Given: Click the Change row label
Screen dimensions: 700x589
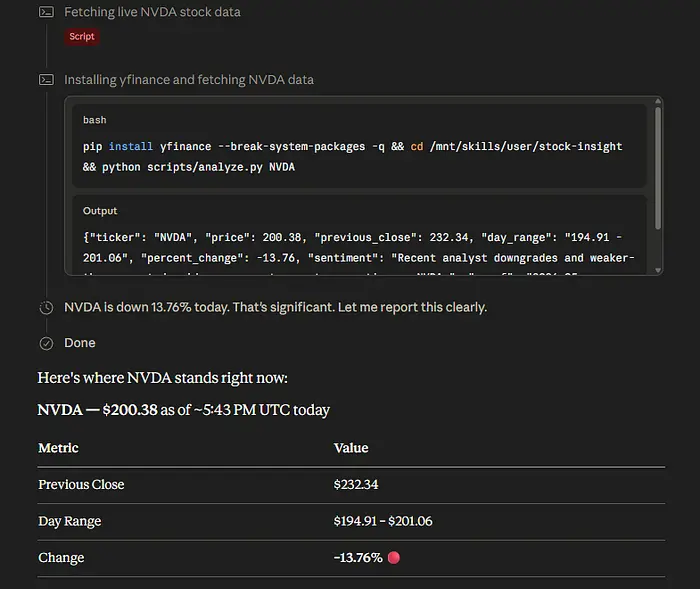Looking at the screenshot, I should click(61, 558).
